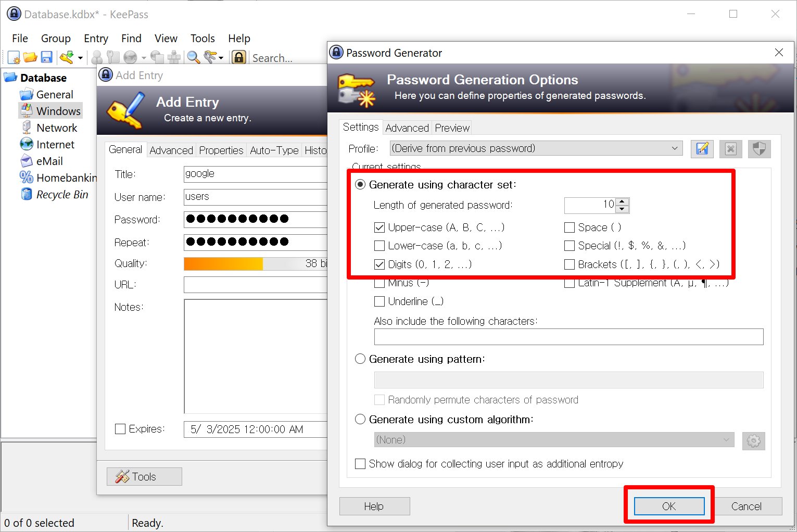
Task: Uncheck the Upper-case checkbox
Action: (379, 227)
